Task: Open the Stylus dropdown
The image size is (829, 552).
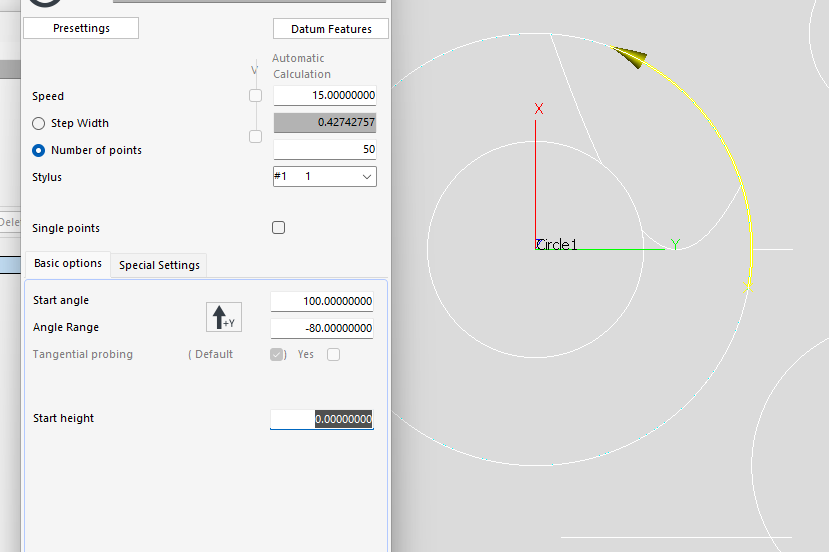Action: [x=324, y=177]
